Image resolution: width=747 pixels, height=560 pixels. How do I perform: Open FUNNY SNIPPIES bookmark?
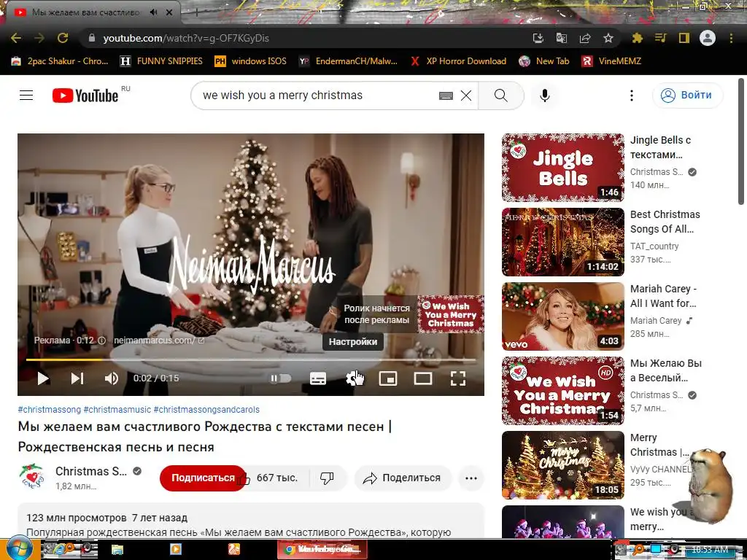161,61
